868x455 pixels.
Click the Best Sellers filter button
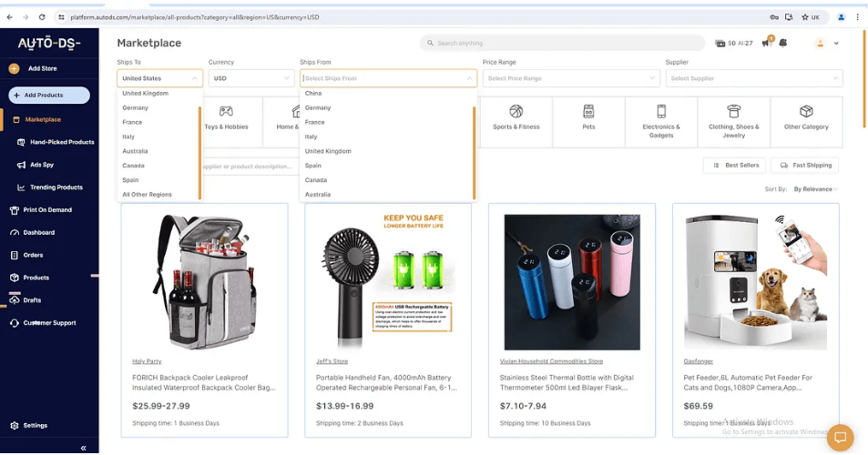tap(735, 166)
